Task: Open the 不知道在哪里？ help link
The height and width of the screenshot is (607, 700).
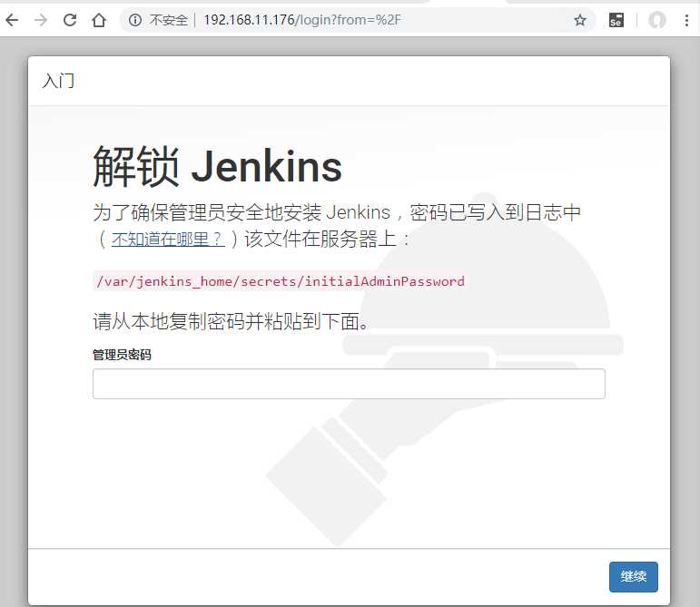Action: [x=168, y=240]
